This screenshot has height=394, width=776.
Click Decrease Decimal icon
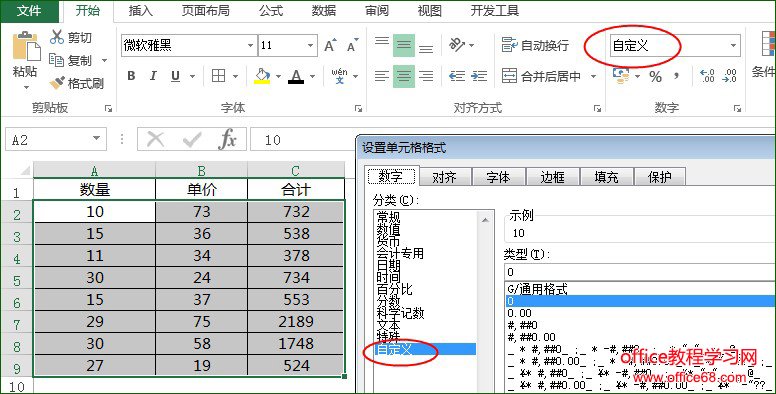tap(729, 76)
